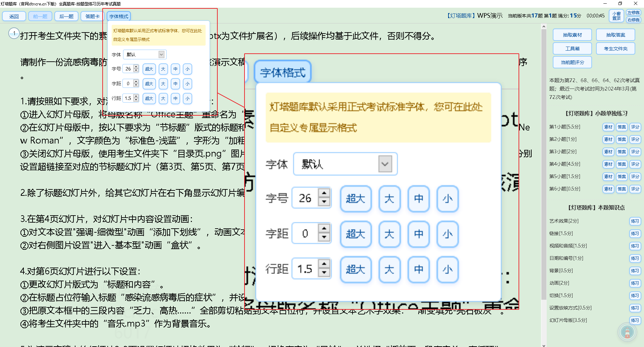This screenshot has height=347, width=644.
Task: Click 评分 for 第4小题
Action: click(635, 164)
